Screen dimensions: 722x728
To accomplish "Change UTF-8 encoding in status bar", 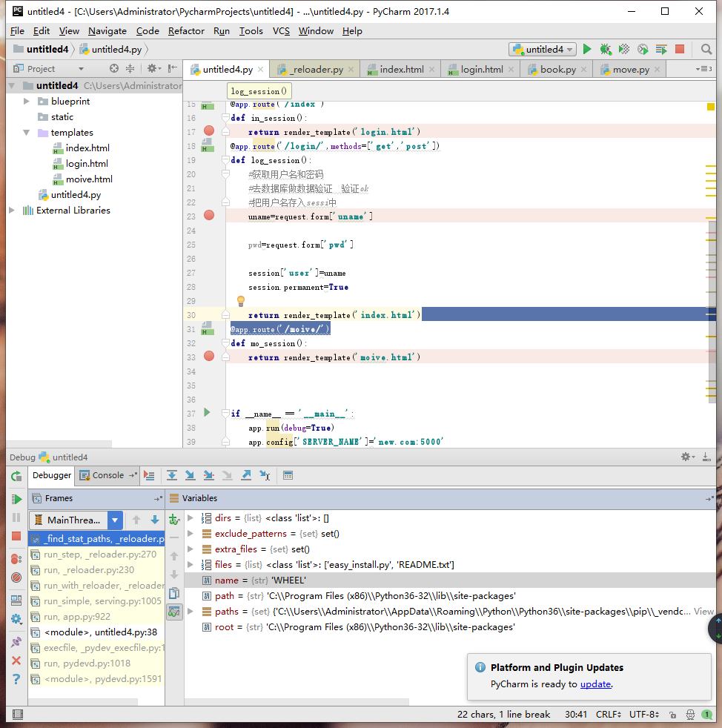I will point(644,715).
